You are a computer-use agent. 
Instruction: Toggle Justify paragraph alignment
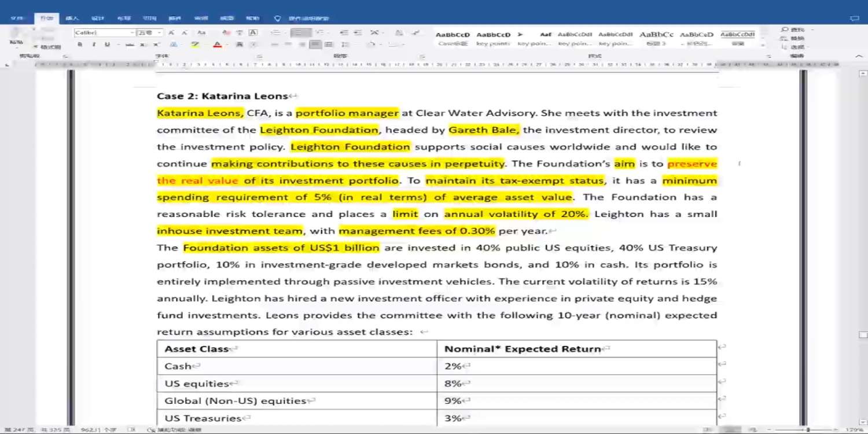[315, 45]
